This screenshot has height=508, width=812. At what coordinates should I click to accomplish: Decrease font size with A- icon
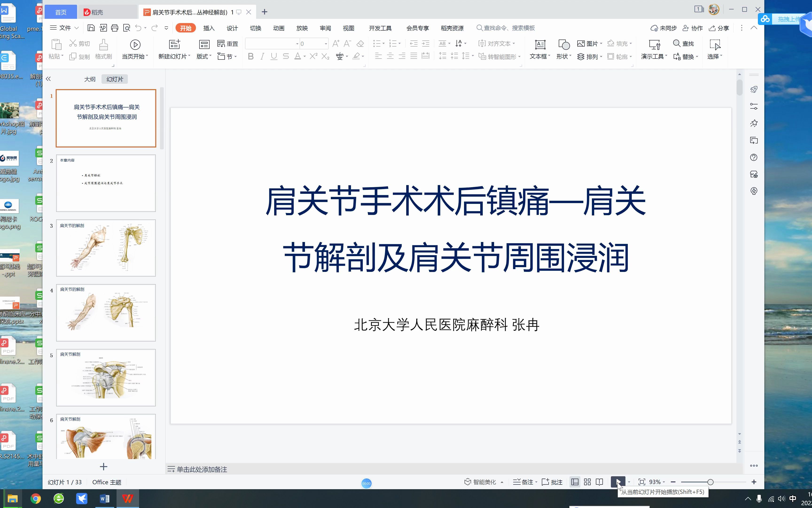click(348, 43)
